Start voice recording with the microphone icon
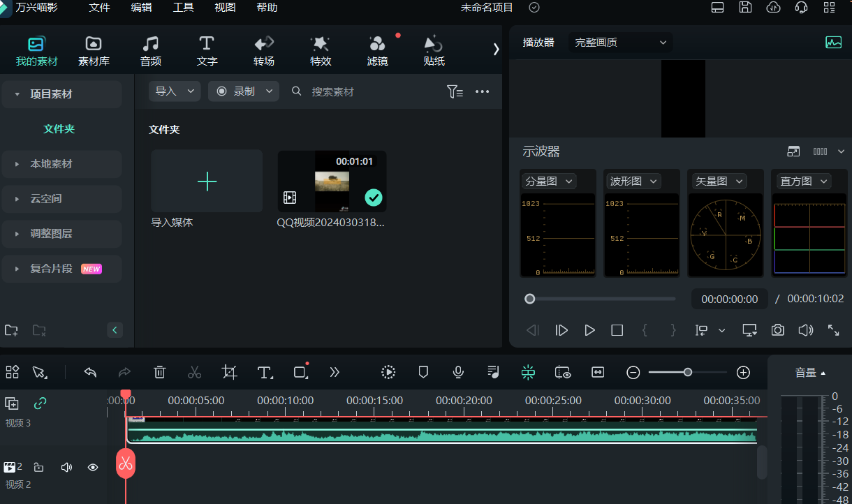 tap(458, 372)
